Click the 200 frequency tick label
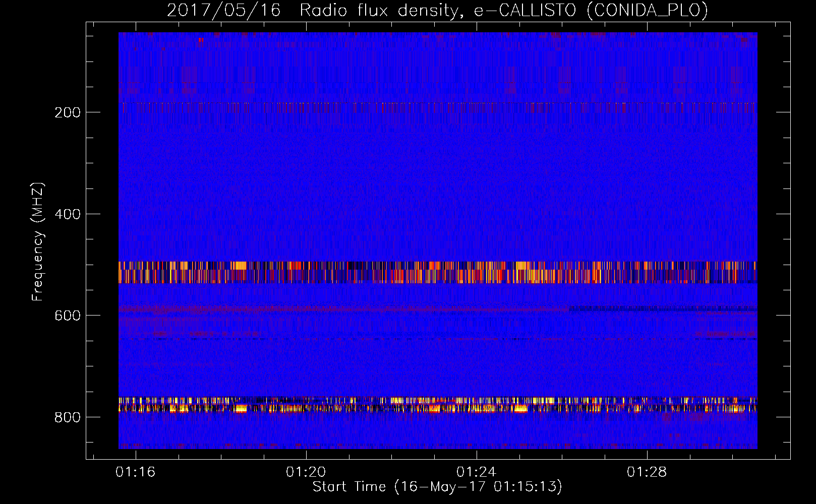Viewport: 816px width, 504px height. pyautogui.click(x=68, y=112)
